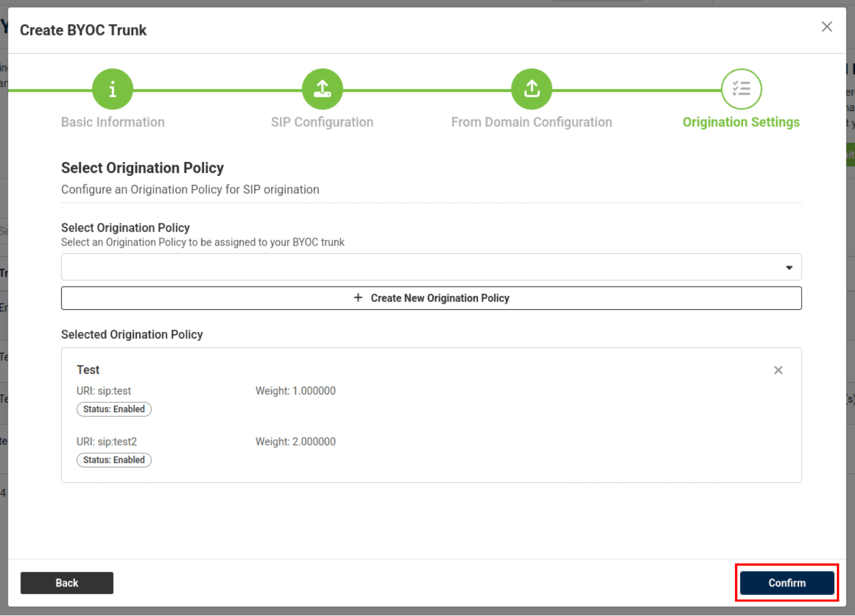Viewport: 855px width, 616px height.
Task: Switch to the SIP Configuration step label
Action: click(x=322, y=122)
